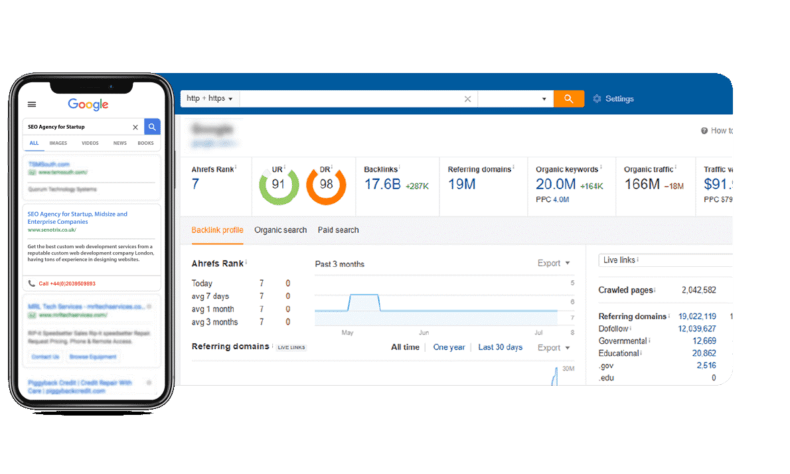Click Dofollow count 12,039,627

(x=697, y=328)
